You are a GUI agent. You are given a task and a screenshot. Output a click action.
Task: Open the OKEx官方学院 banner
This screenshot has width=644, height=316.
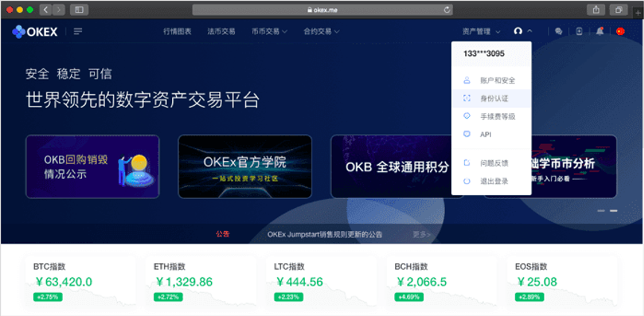244,167
